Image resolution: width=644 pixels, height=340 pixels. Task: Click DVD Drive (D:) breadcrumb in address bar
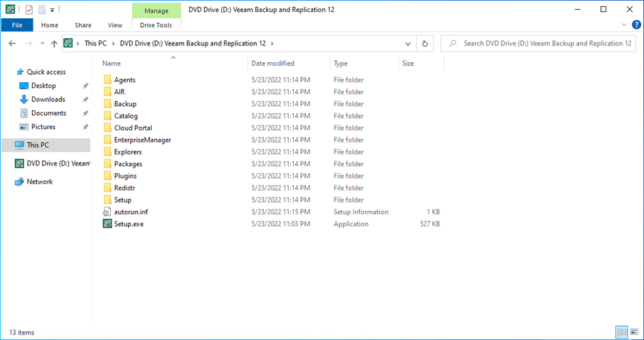click(193, 43)
